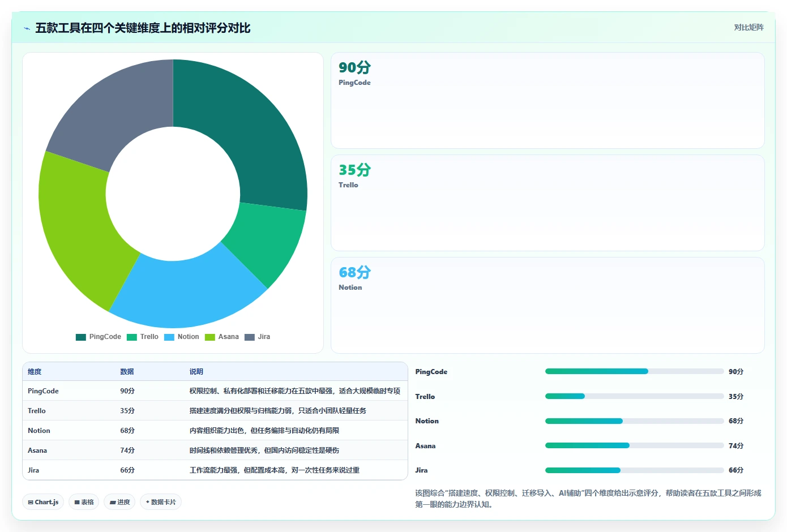Select the Asana cell in the table
The height and width of the screenshot is (532, 787).
tap(37, 451)
